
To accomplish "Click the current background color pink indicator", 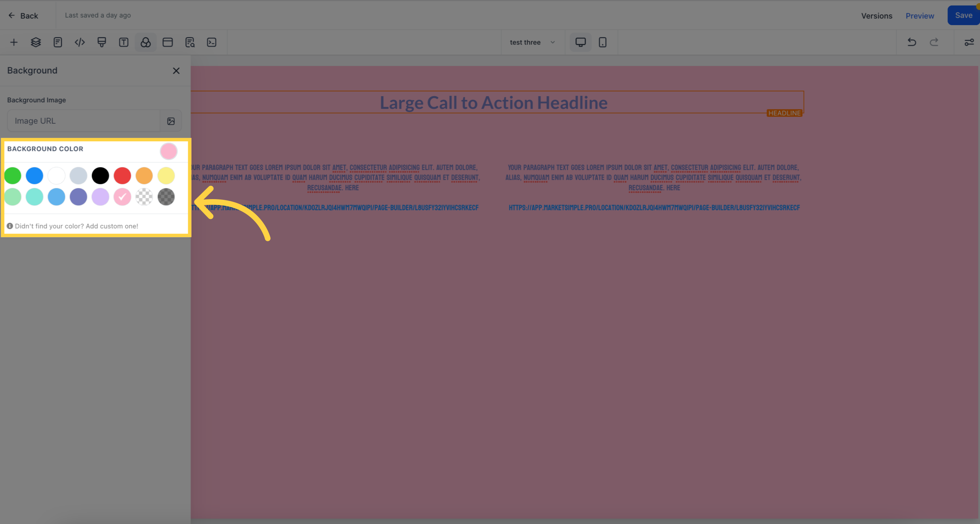I will [168, 152].
